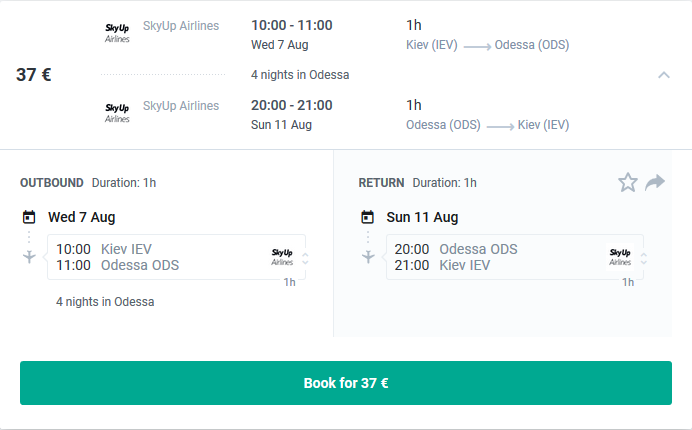This screenshot has width=692, height=430.
Task: Click the SkyUp logo in the top outbound summary row
Action: [x=117, y=32]
